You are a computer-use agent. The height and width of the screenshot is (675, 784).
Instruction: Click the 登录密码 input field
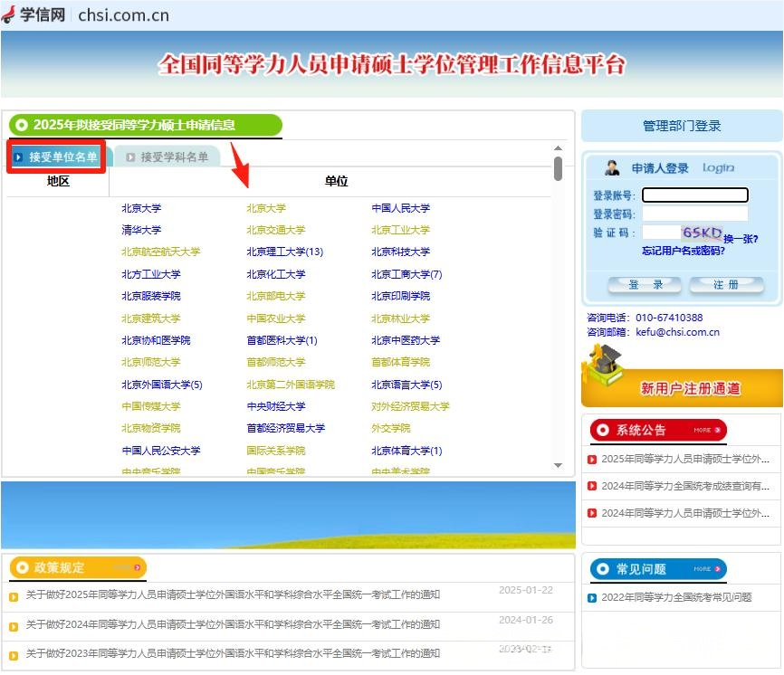(x=694, y=214)
